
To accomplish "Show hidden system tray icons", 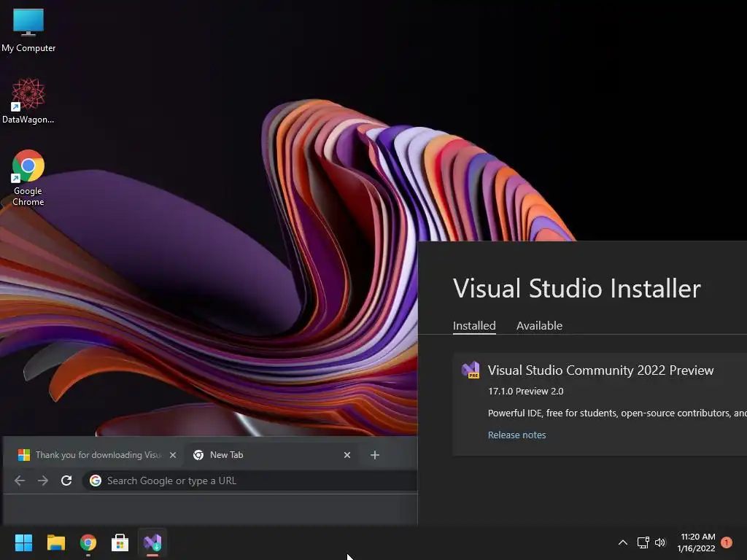I will [623, 542].
